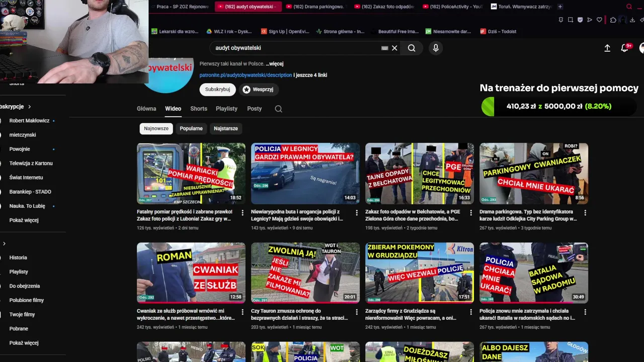This screenshot has width=644, height=362.
Task: Open 'Parkingowy cwaniaczek' video thumbnail
Action: pos(534,173)
